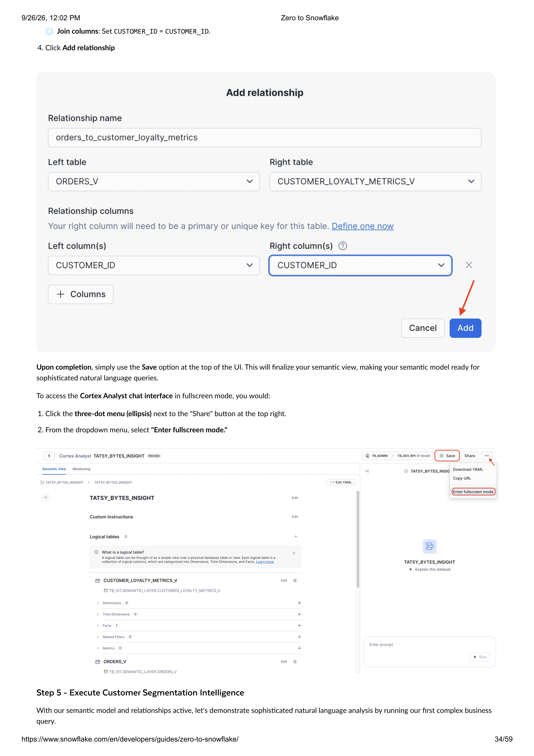
Task: Add a named filter with plus icon
Action: pyautogui.click(x=299, y=637)
